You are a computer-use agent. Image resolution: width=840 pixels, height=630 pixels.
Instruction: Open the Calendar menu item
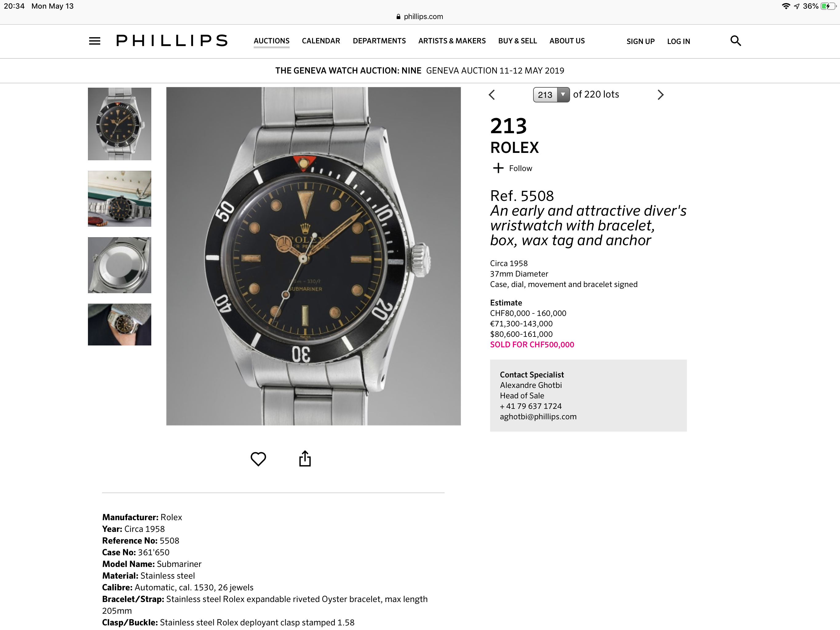[x=321, y=41]
